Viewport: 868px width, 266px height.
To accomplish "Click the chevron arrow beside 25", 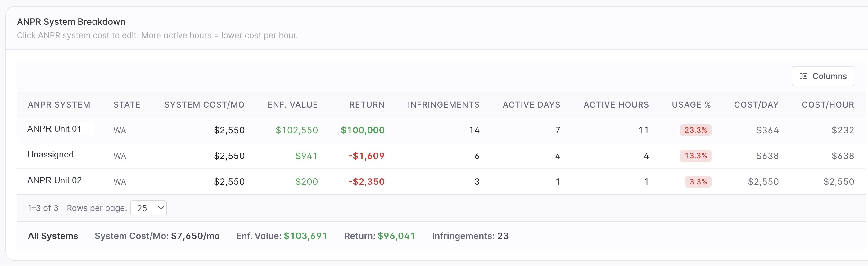I will pos(161,208).
